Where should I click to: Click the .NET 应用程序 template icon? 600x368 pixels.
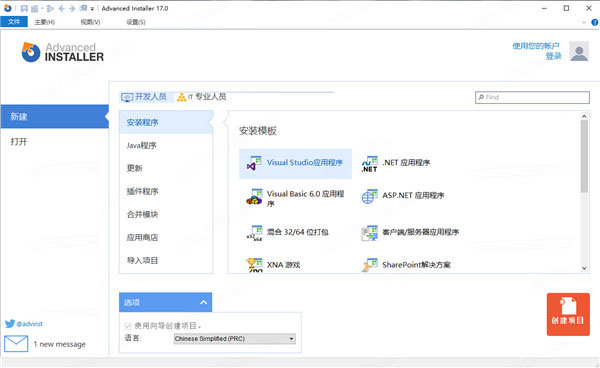(369, 164)
